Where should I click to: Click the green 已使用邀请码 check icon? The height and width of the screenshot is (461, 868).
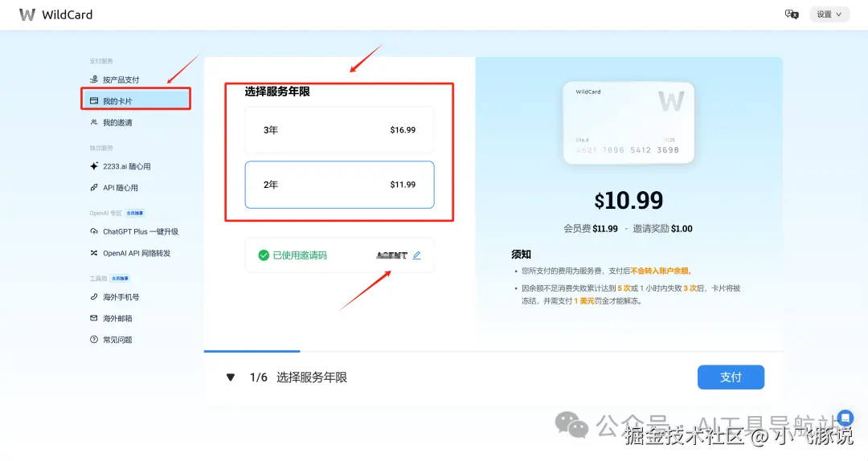pos(264,255)
